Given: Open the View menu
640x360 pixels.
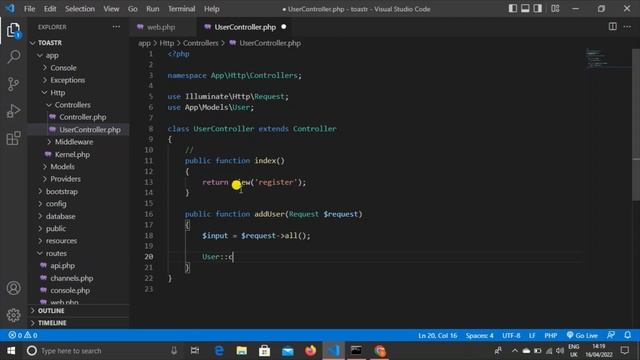Looking at the screenshot, I should tap(111, 9).
